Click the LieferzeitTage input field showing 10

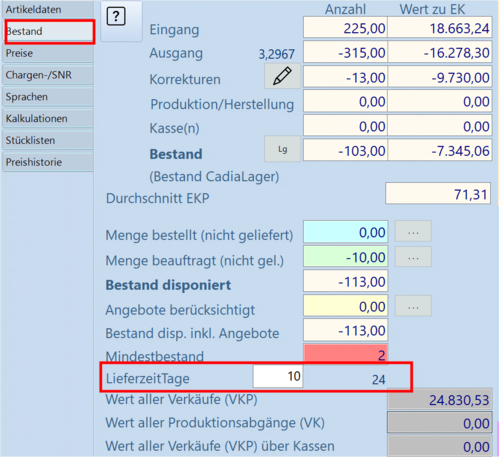(x=278, y=376)
